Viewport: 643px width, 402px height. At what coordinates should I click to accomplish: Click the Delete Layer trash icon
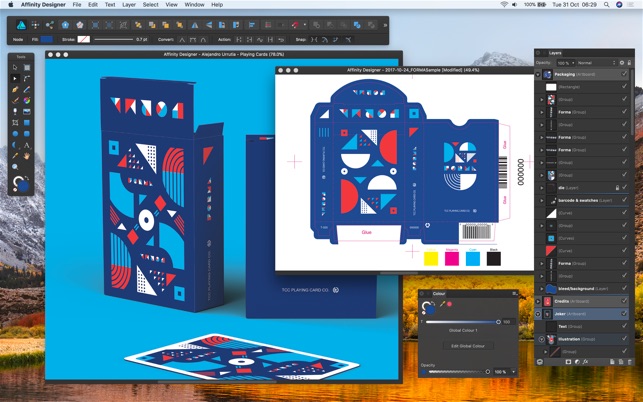630,362
